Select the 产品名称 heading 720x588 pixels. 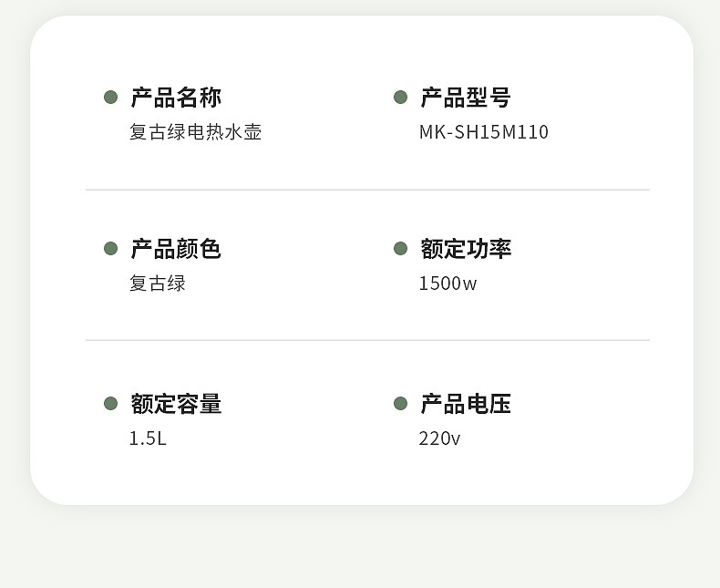(176, 98)
